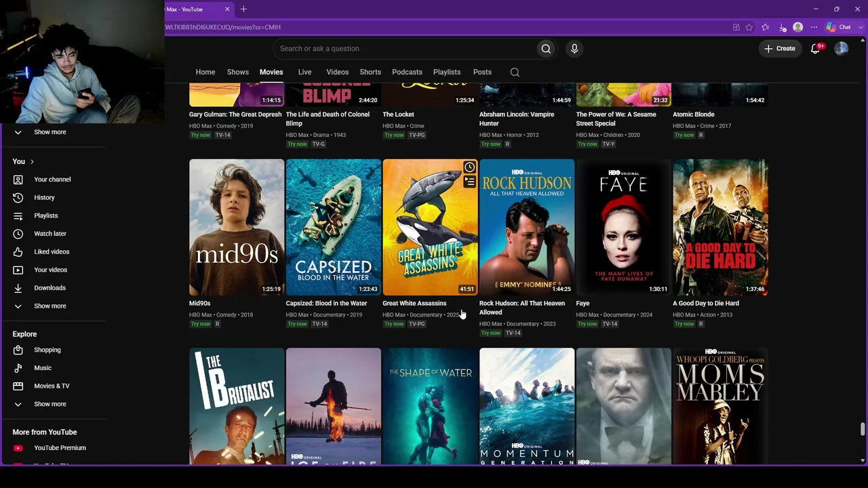Click Try now under The Locket
868x488 pixels.
click(x=394, y=135)
